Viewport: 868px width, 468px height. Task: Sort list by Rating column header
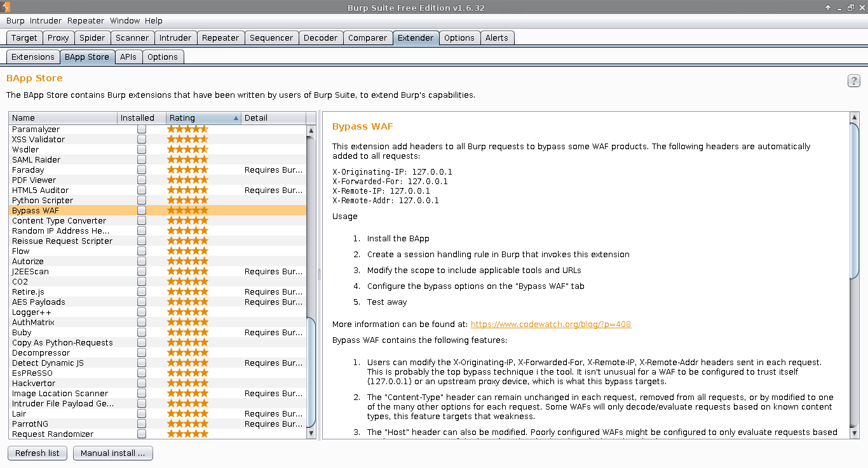[x=204, y=118]
